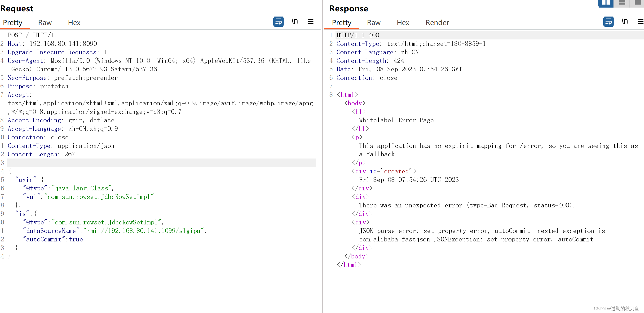Click the 'HTTP/1.1 400' status line
The image size is (644, 313).
[358, 35]
